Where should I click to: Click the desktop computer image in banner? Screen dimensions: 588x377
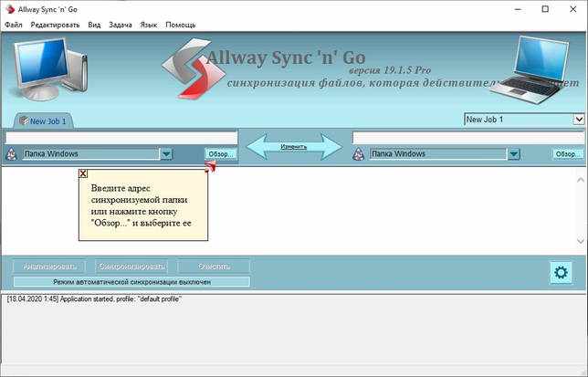[x=48, y=68]
